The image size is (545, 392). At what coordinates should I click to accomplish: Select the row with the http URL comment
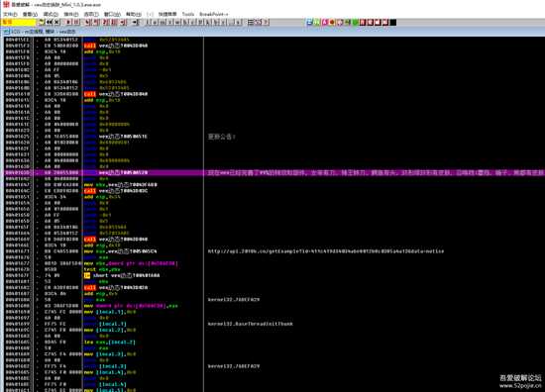(x=272, y=251)
